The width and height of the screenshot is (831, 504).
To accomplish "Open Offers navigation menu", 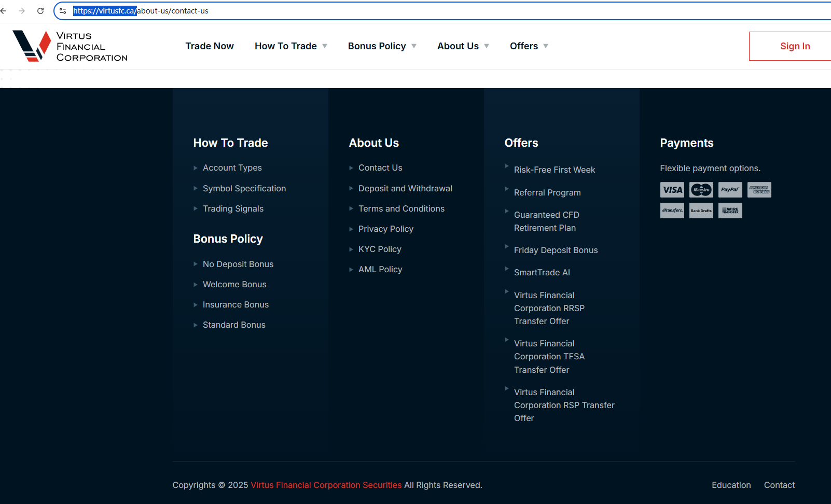I will click(524, 46).
